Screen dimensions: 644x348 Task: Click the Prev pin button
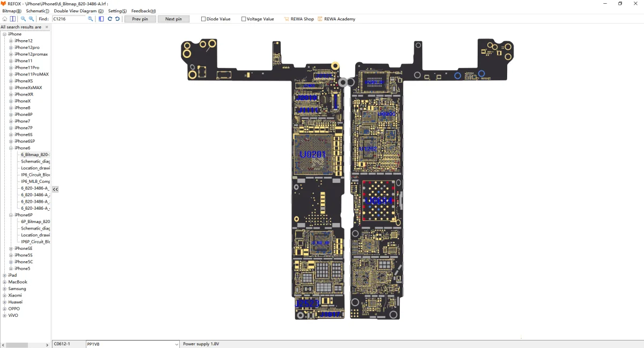point(140,19)
